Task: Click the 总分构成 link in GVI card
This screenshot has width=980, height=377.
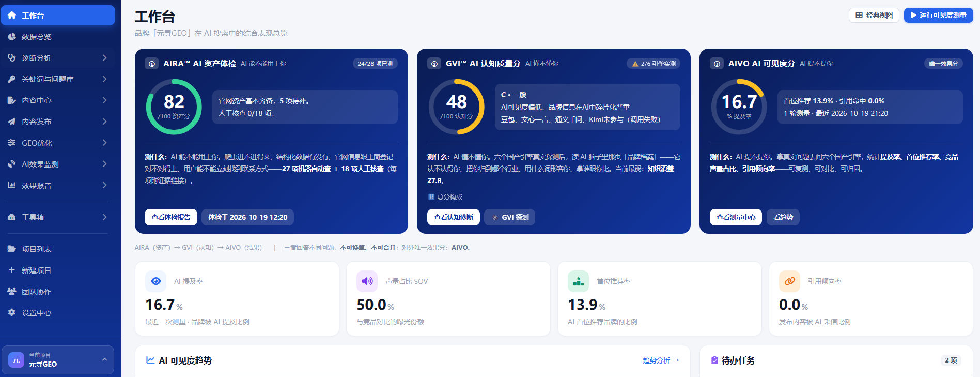Action: [x=445, y=197]
